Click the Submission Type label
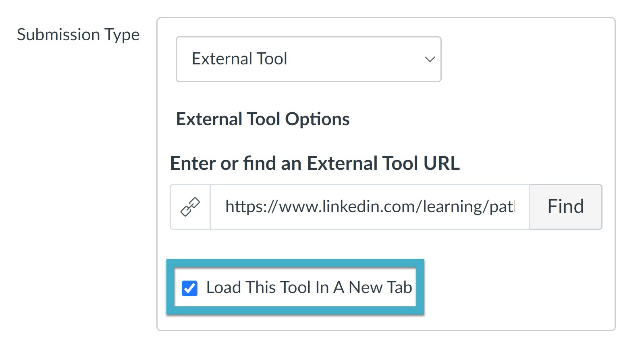Screen dimensions: 644x347 coord(78,35)
